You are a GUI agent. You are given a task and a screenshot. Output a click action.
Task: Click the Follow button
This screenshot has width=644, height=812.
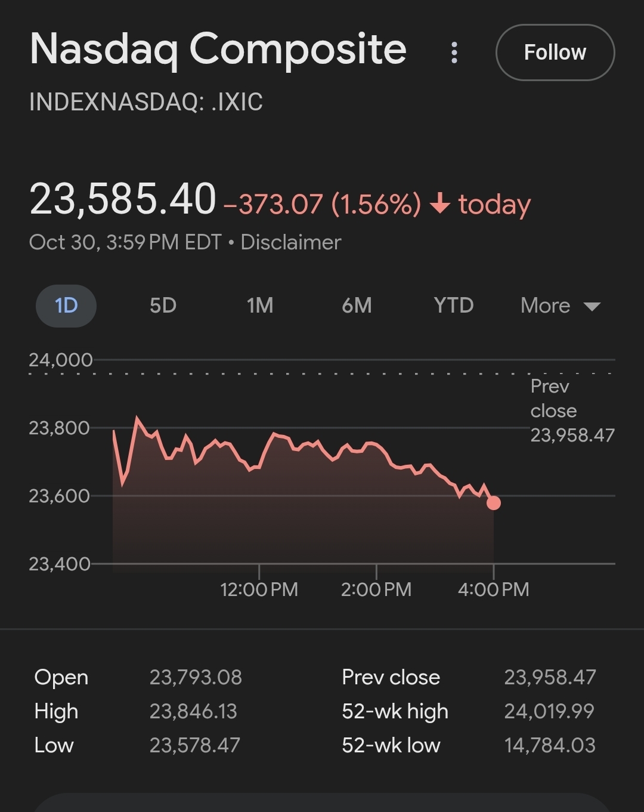[x=555, y=53]
